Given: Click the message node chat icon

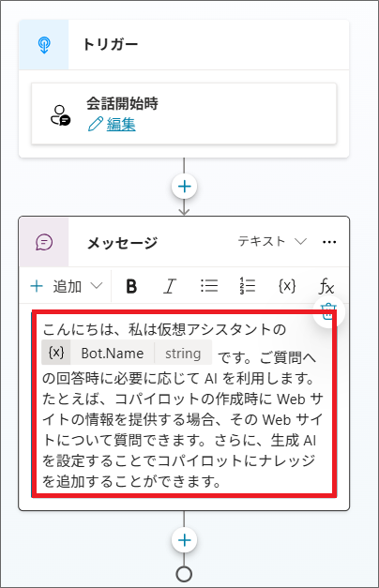Looking at the screenshot, I should pos(44,242).
